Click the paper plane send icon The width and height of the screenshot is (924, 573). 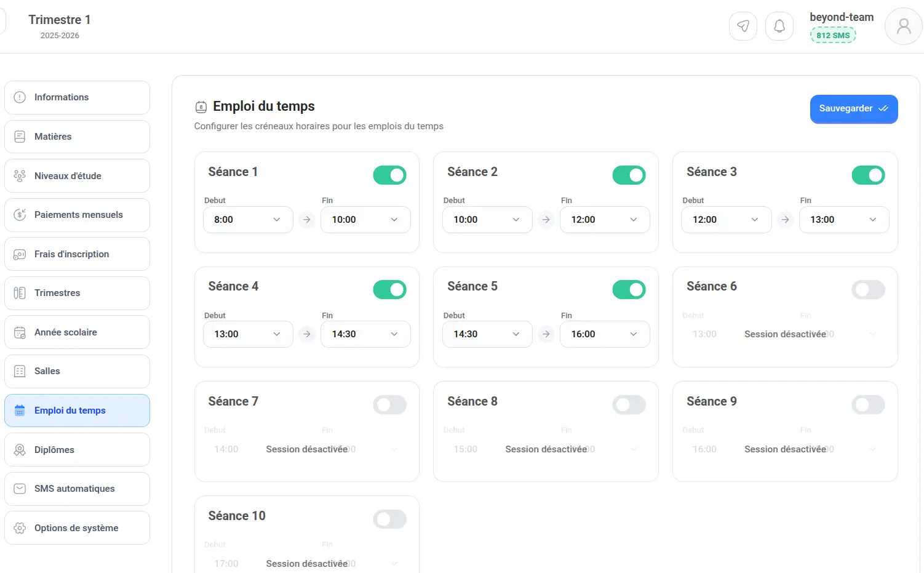click(x=743, y=26)
